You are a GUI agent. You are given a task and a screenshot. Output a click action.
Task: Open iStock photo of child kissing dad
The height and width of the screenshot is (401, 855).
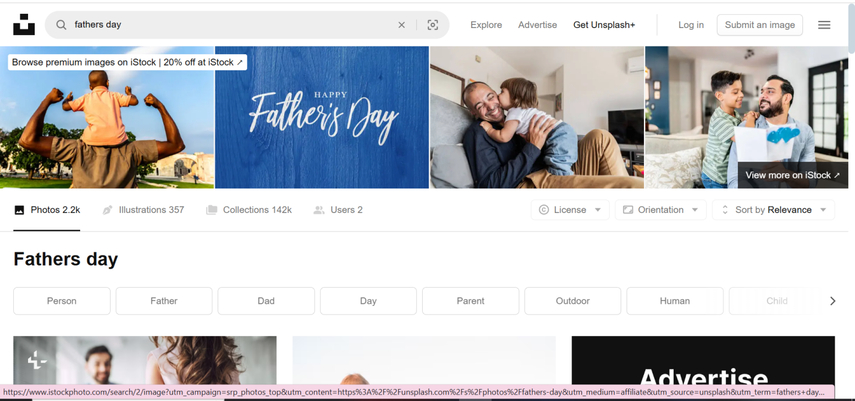pos(537,117)
